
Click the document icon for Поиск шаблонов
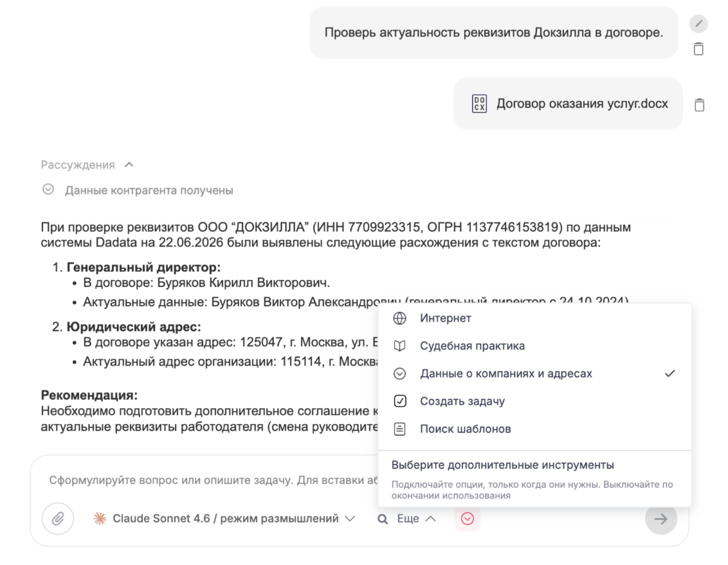[400, 429]
